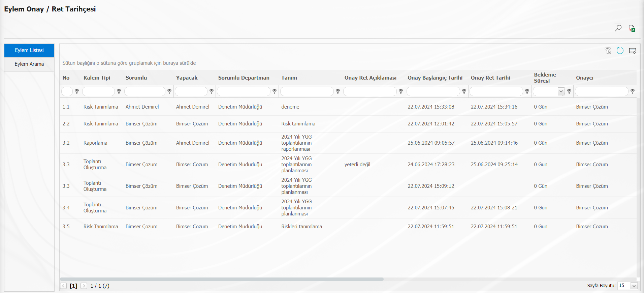Screen dimensions: 644x293
Task: Click No filter input field
Action: 67,91
